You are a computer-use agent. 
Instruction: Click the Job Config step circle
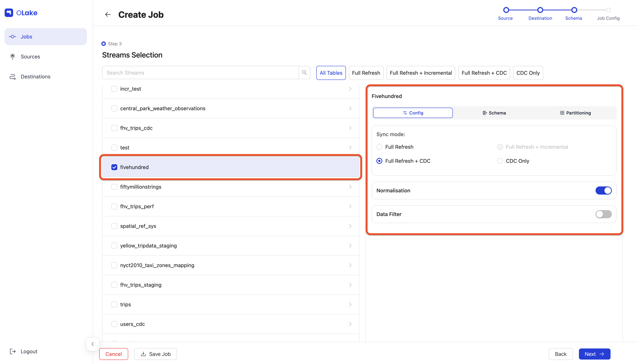(x=609, y=10)
